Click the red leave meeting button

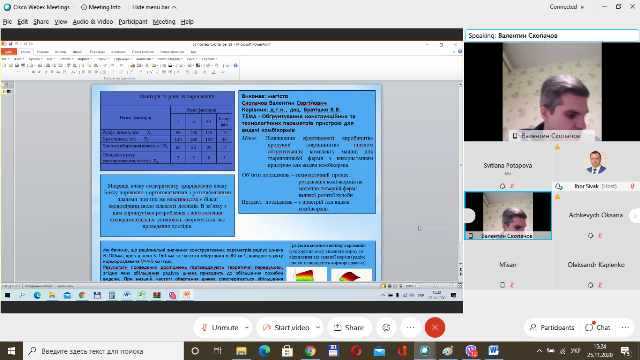(x=435, y=327)
